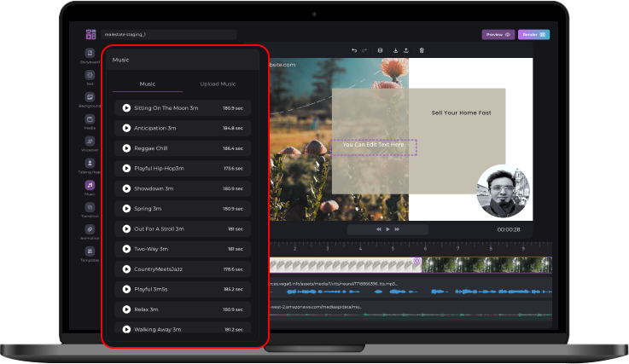629x364 pixels.
Task: Click the trash delete icon above canvas
Action: click(422, 50)
